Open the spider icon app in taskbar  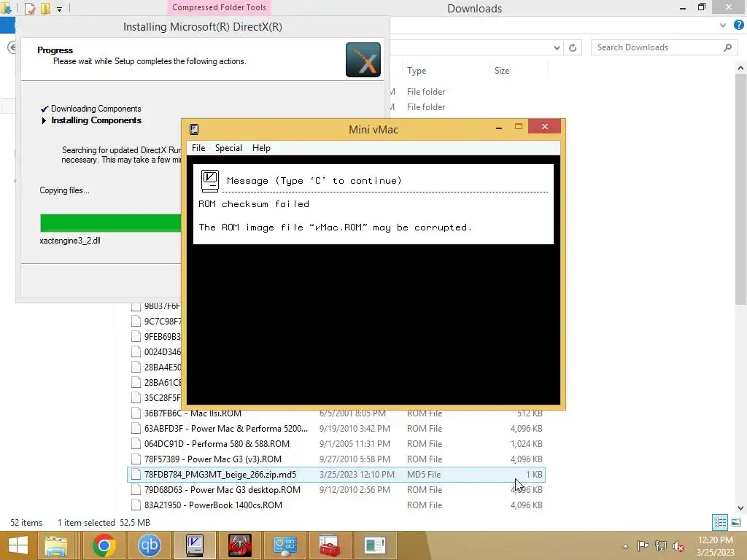pos(239,545)
